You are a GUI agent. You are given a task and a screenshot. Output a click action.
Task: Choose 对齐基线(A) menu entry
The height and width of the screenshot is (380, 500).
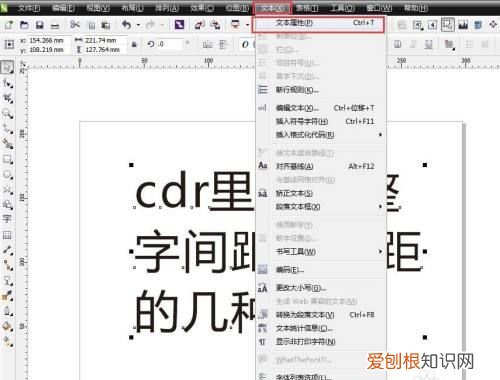(321, 166)
